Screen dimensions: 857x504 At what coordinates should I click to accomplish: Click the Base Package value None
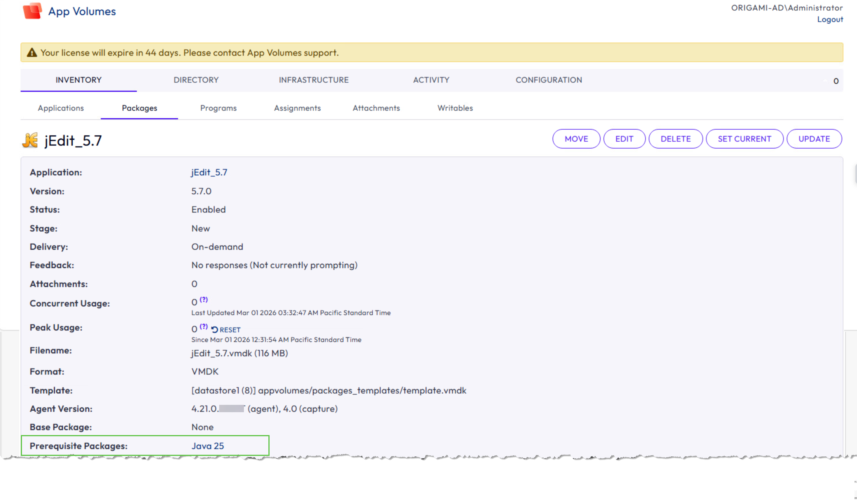click(x=202, y=427)
